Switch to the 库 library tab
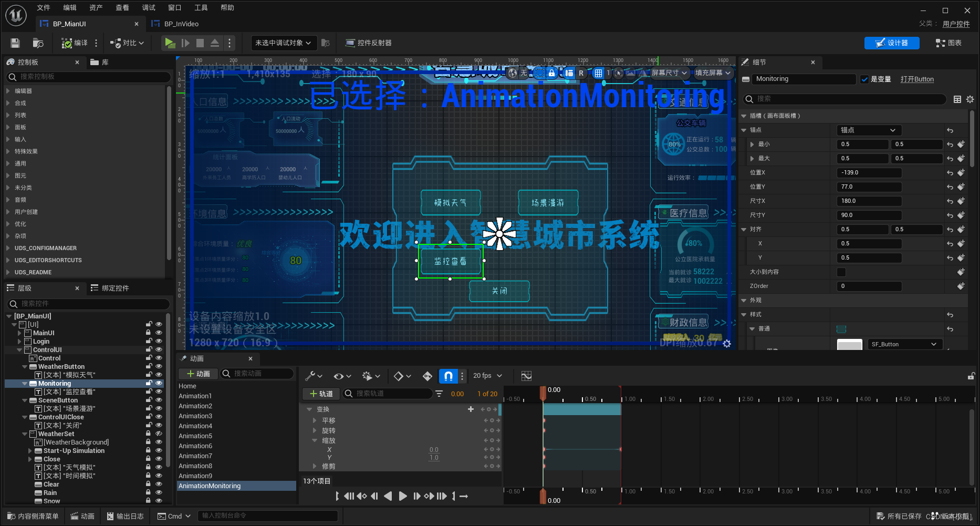 point(100,63)
